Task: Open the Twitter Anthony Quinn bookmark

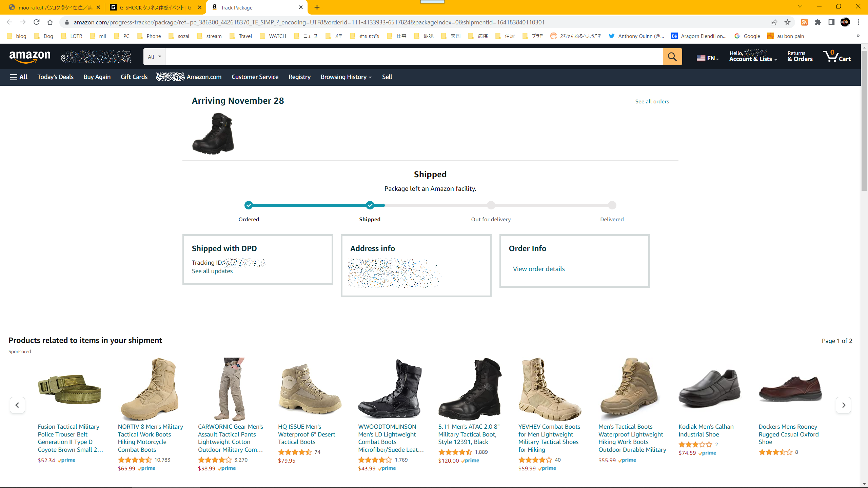Action: coord(636,36)
